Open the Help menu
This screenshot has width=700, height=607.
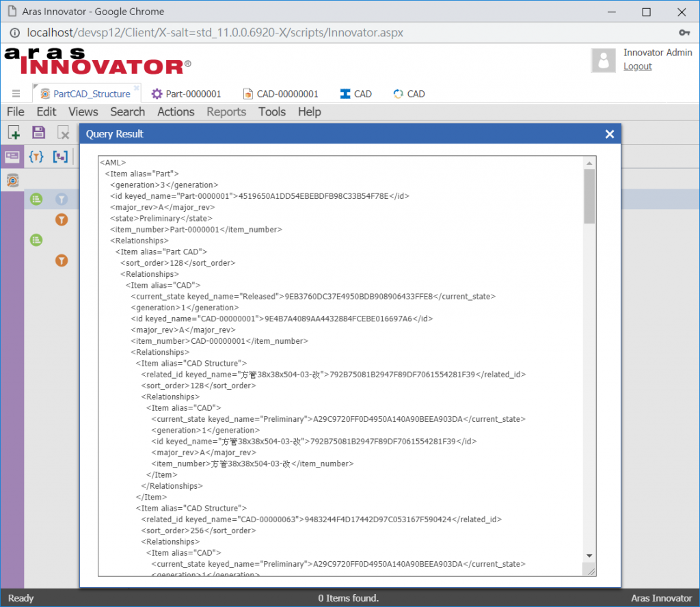point(310,111)
